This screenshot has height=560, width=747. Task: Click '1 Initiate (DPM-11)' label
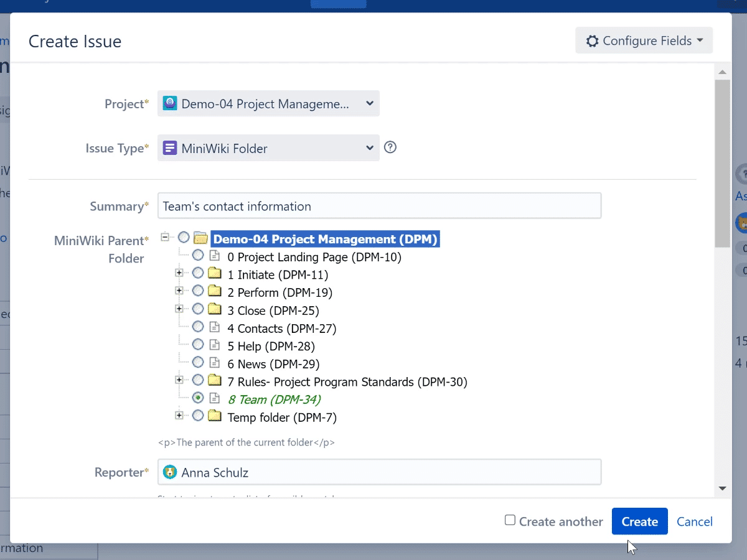(278, 274)
